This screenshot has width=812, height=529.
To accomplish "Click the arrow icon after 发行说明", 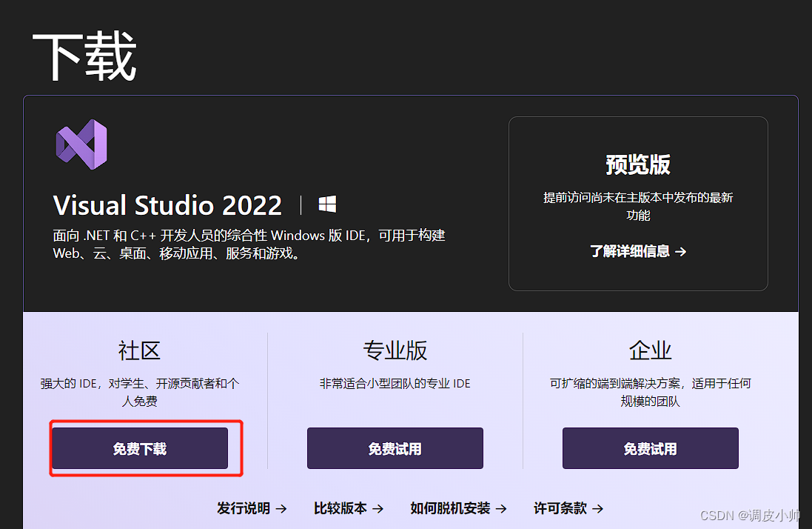I will coord(282,509).
